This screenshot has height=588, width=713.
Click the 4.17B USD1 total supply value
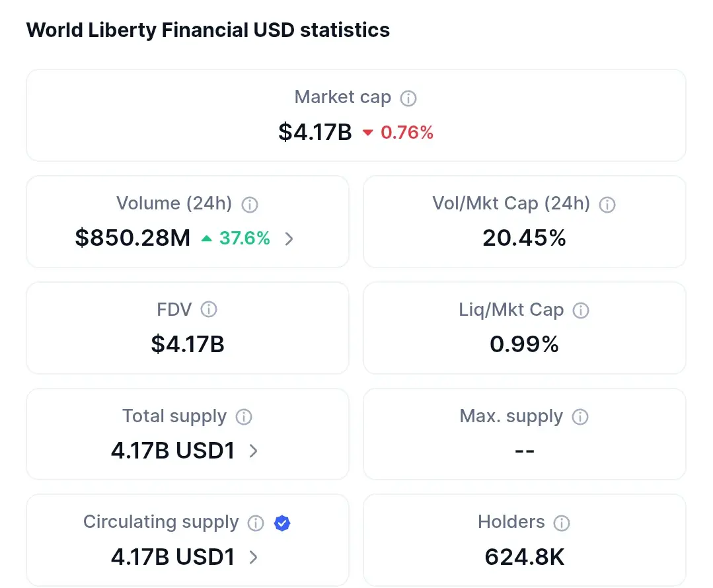click(x=172, y=451)
